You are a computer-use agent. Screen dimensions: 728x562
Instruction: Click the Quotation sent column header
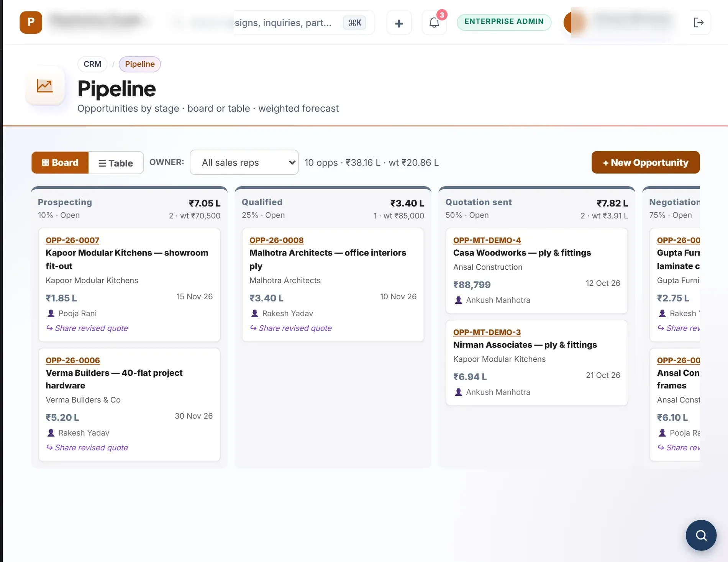tap(479, 202)
